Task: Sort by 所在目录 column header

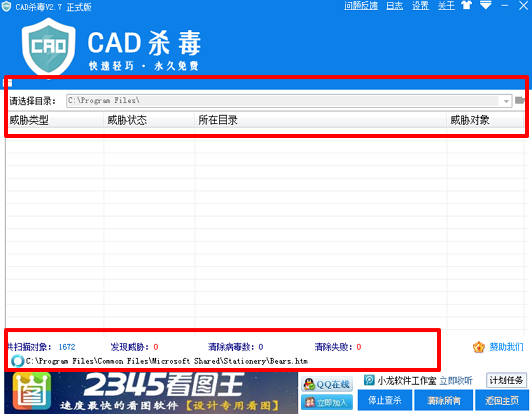Action: coord(321,120)
